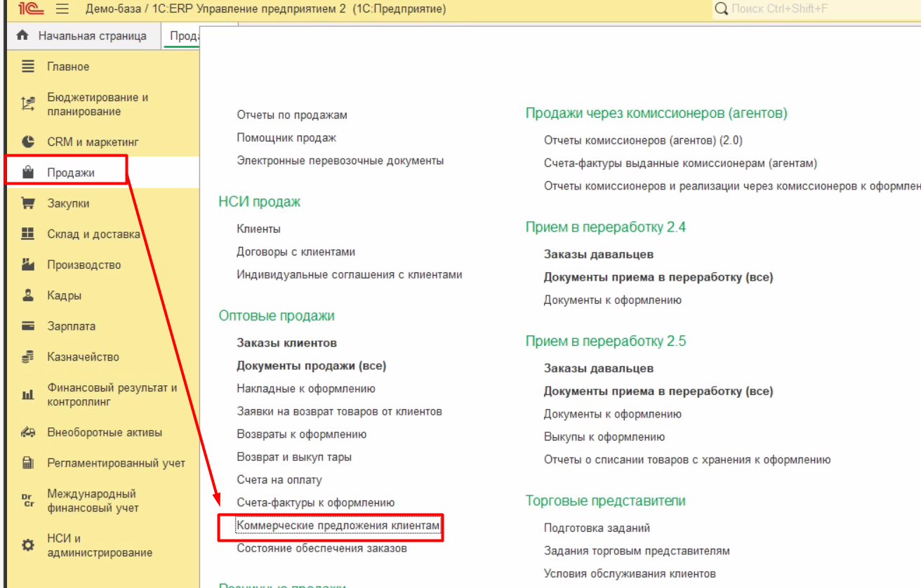Select the Производство factory icon

[28, 265]
